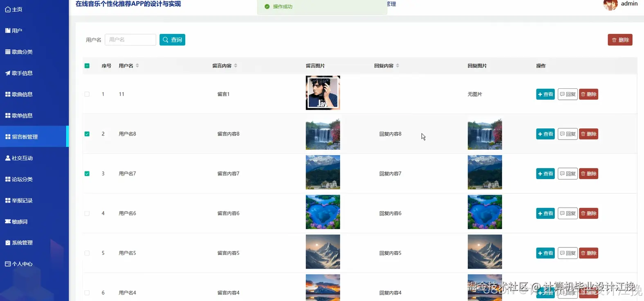Open the 系统管理 sidebar menu
The height and width of the screenshot is (301, 644).
[x=34, y=243]
